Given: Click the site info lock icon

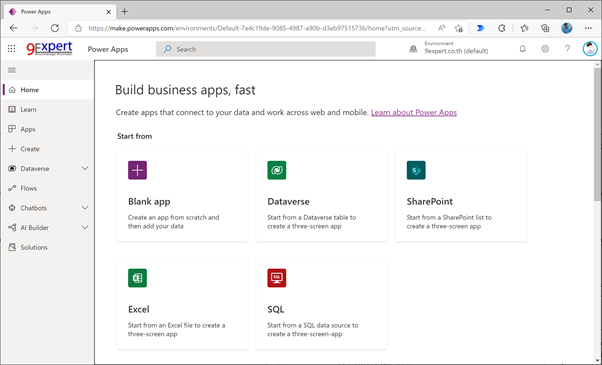Looking at the screenshot, I should point(78,28).
